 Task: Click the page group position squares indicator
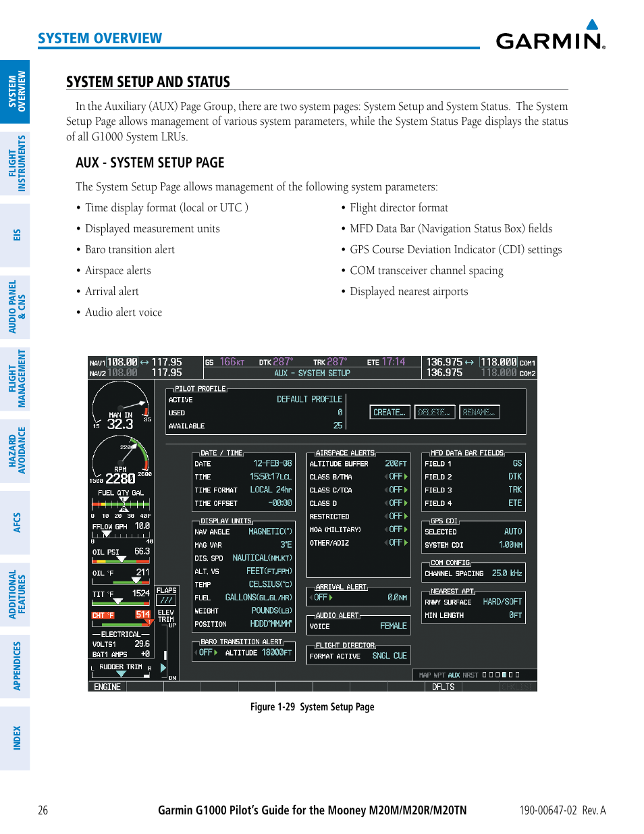[501, 675]
